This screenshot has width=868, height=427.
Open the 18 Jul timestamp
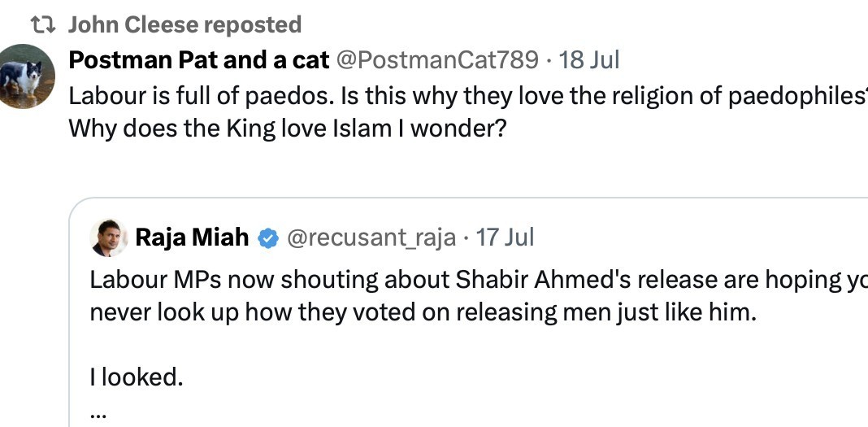(x=588, y=60)
